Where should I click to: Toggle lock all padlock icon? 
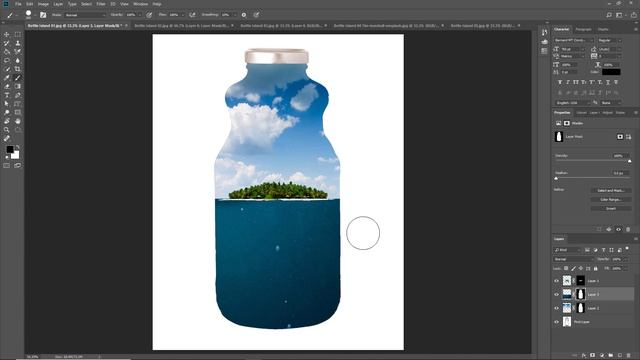point(596,268)
